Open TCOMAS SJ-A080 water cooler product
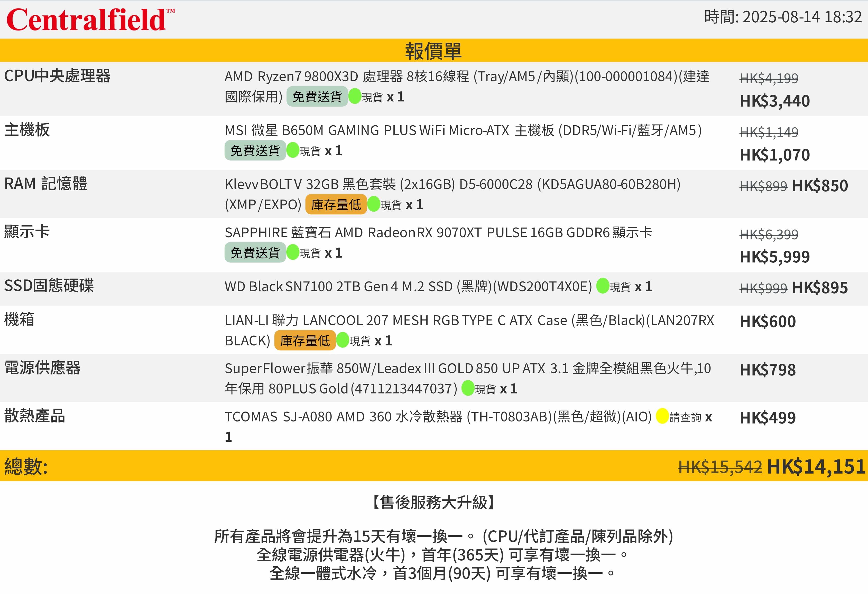 (438, 416)
